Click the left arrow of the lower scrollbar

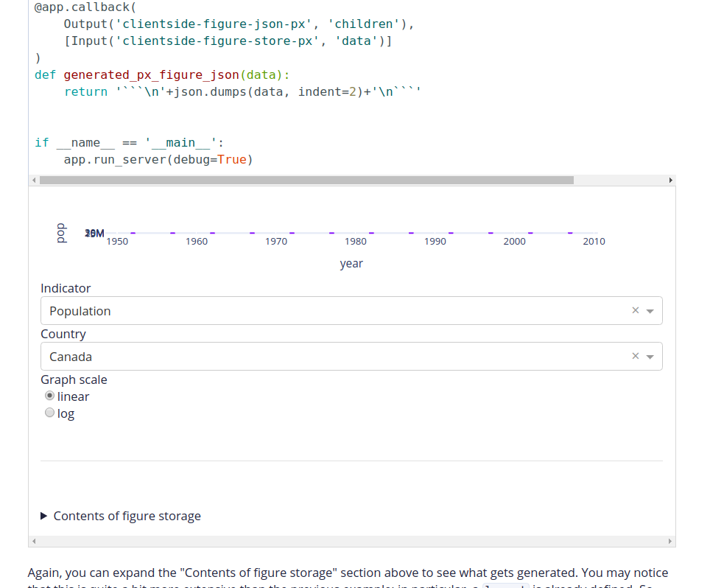[x=34, y=541]
